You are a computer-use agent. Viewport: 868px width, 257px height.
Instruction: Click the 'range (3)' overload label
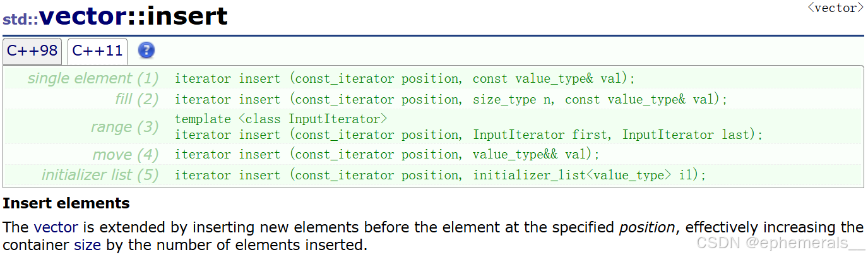coord(124,127)
